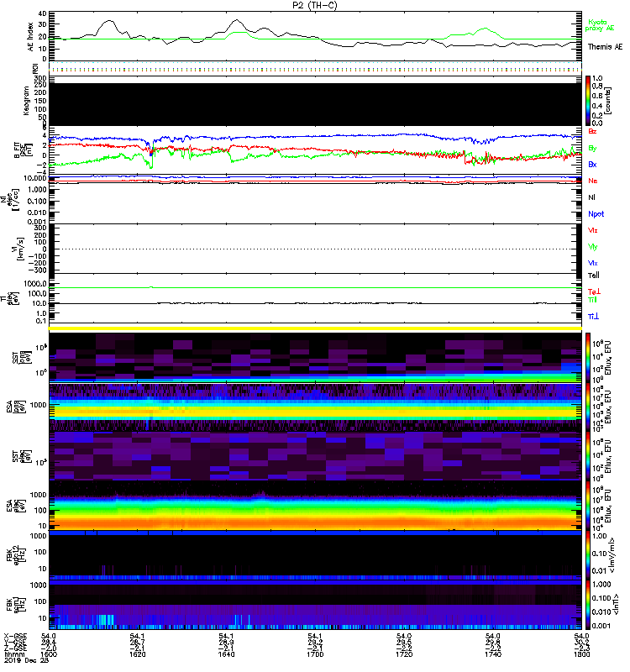This screenshot has width=630, height=672.
Task: Click the Keogram axis label
Action: [26, 101]
